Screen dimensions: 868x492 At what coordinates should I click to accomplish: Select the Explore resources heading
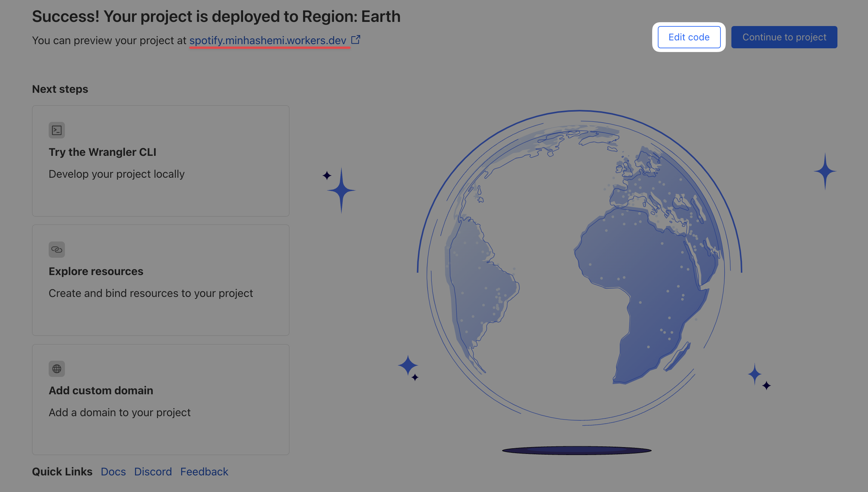point(96,271)
